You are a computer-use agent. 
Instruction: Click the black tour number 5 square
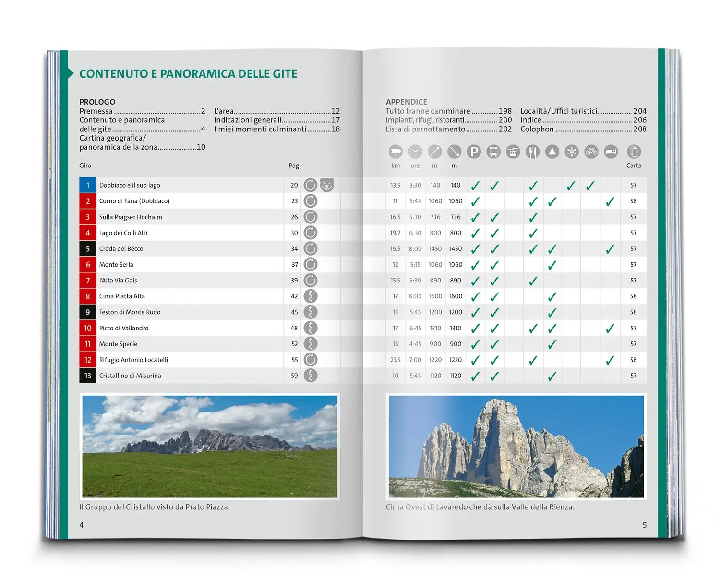(x=88, y=248)
